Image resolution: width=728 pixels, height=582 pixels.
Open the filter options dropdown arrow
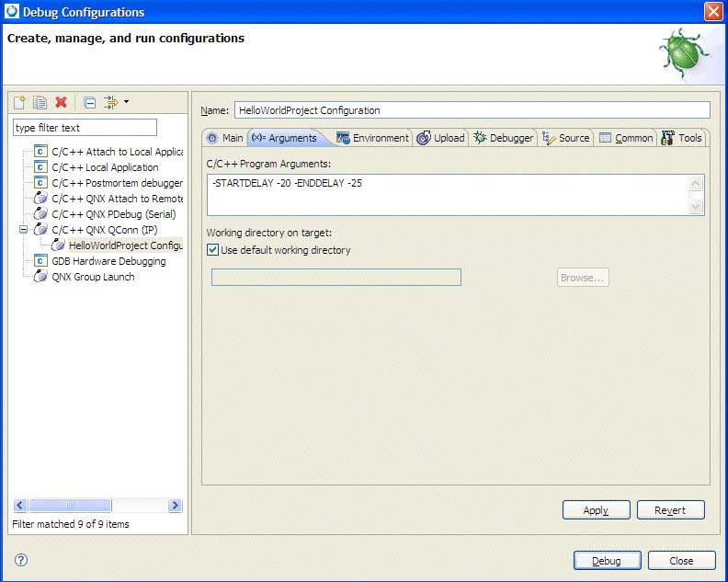[126, 102]
